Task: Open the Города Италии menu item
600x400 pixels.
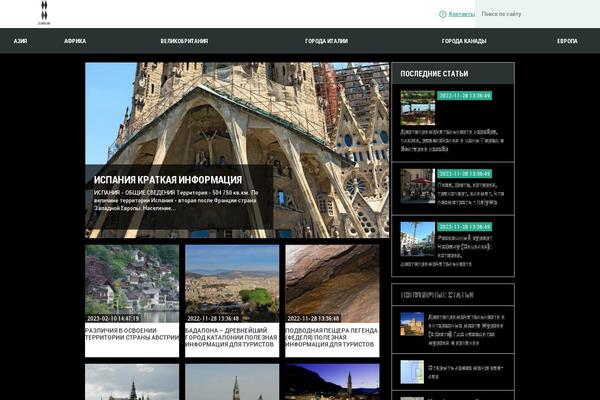Action: [326, 41]
